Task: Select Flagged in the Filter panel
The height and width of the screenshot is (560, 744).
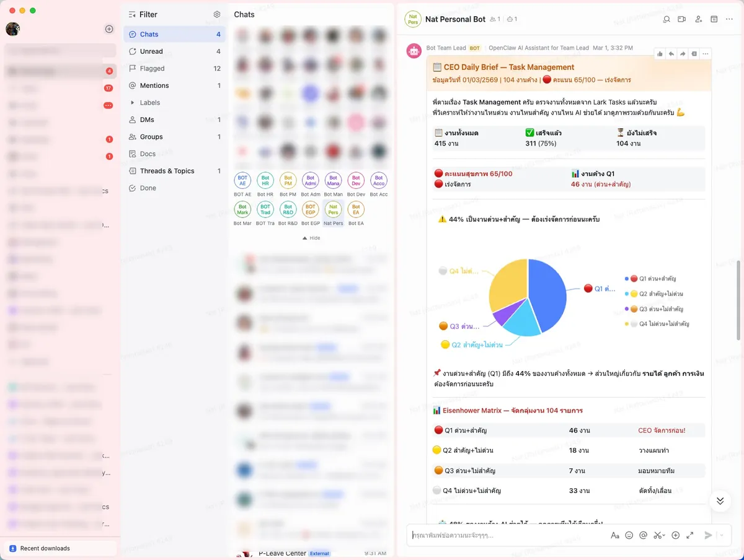Action: [150, 68]
